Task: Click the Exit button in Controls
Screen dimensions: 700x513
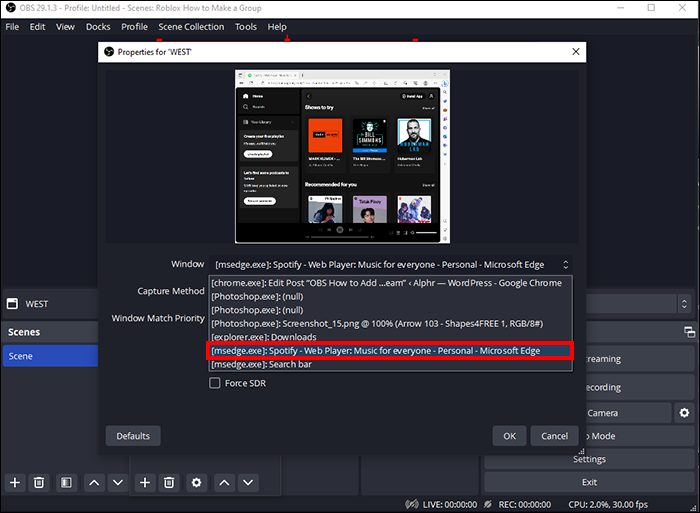Action: (x=589, y=482)
